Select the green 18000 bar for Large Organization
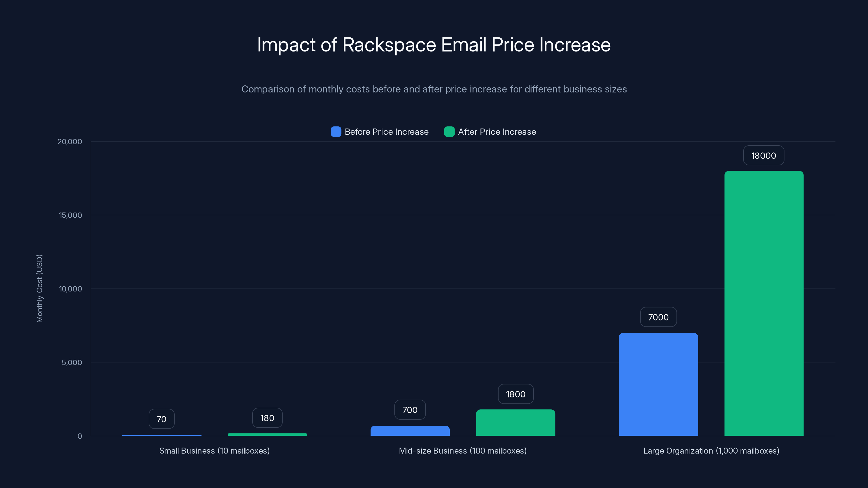This screenshot has height=488, width=868. (764, 303)
